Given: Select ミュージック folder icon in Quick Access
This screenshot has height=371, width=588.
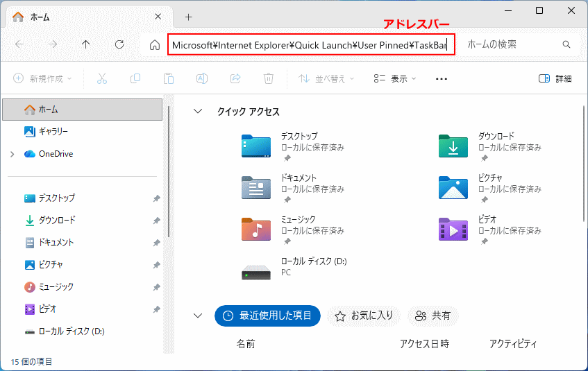Looking at the screenshot, I should (255, 229).
